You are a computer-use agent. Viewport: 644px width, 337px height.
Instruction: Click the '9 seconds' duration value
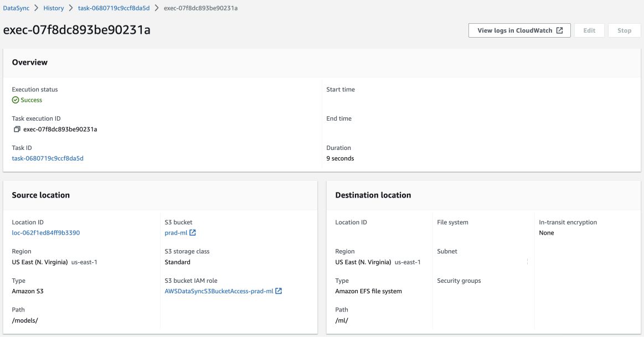pos(340,158)
